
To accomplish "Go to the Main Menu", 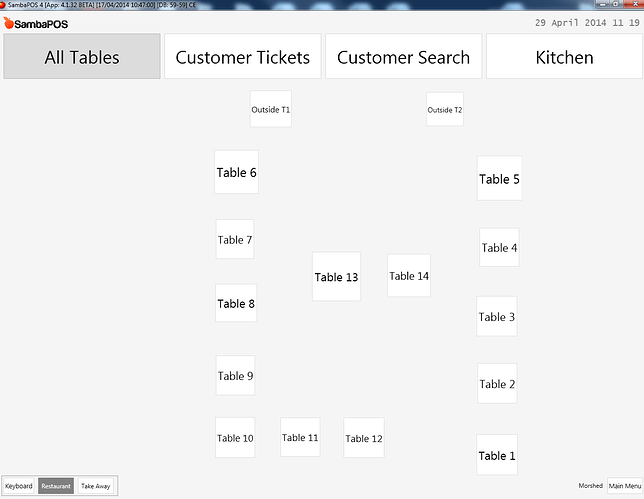I will (625, 486).
